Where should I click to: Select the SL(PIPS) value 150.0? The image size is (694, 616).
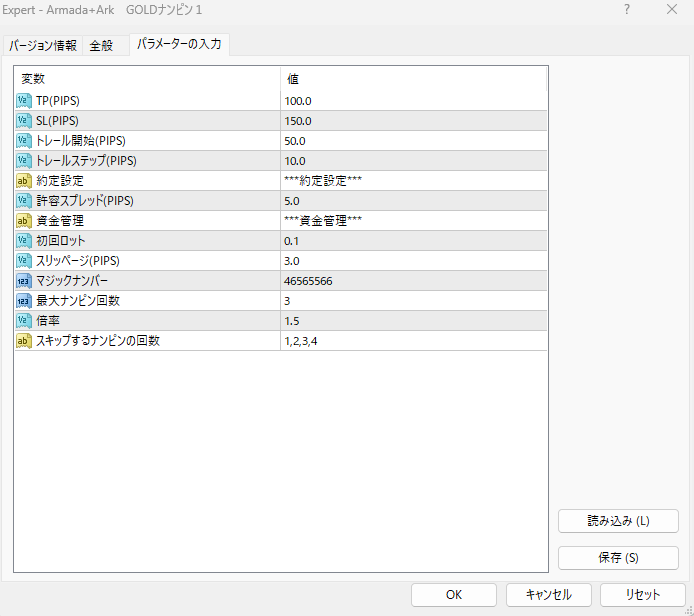298,121
